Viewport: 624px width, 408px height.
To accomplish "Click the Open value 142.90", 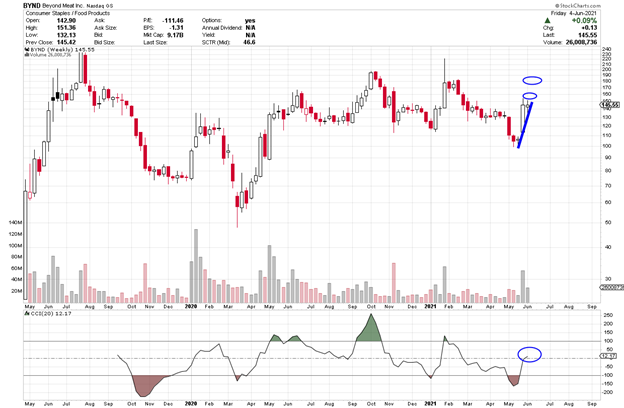I will (66, 20).
